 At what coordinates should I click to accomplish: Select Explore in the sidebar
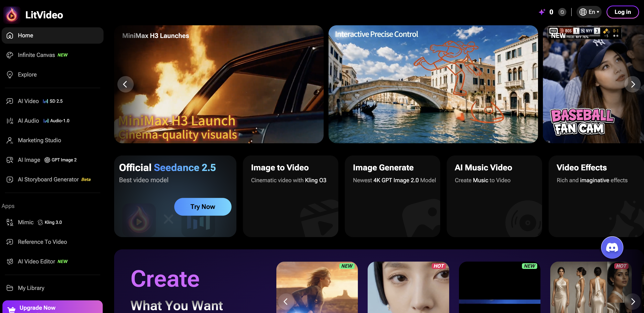(53, 74)
